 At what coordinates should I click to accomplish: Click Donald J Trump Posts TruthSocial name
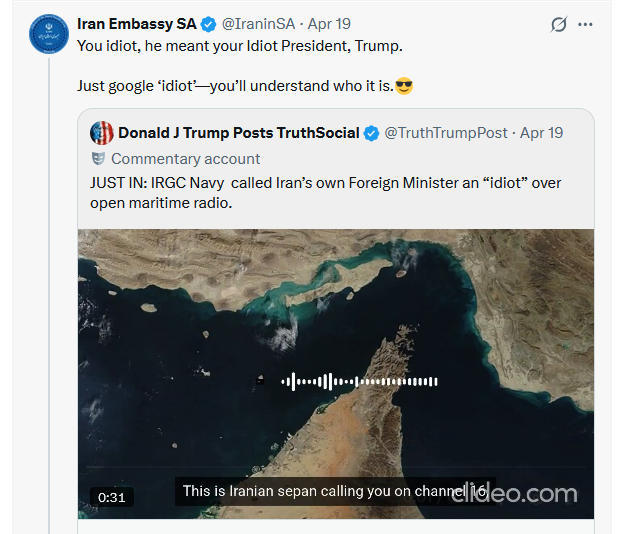pyautogui.click(x=238, y=133)
